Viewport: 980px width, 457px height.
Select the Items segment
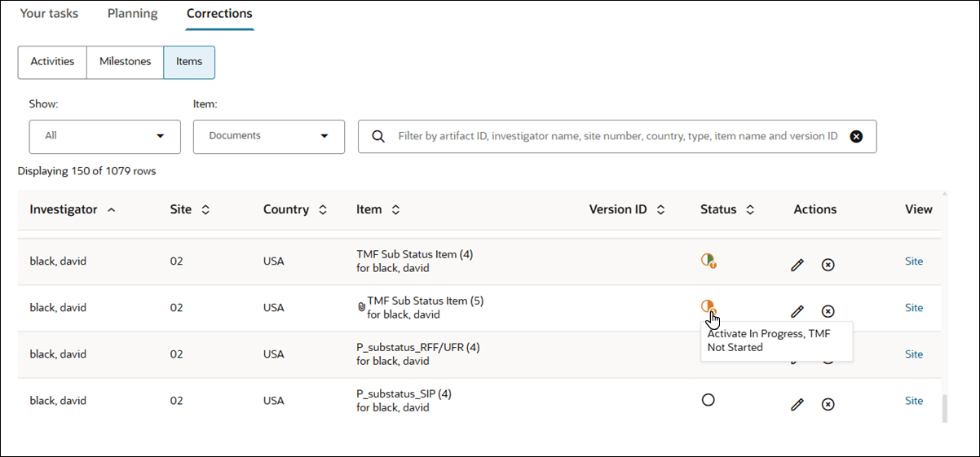(x=189, y=62)
